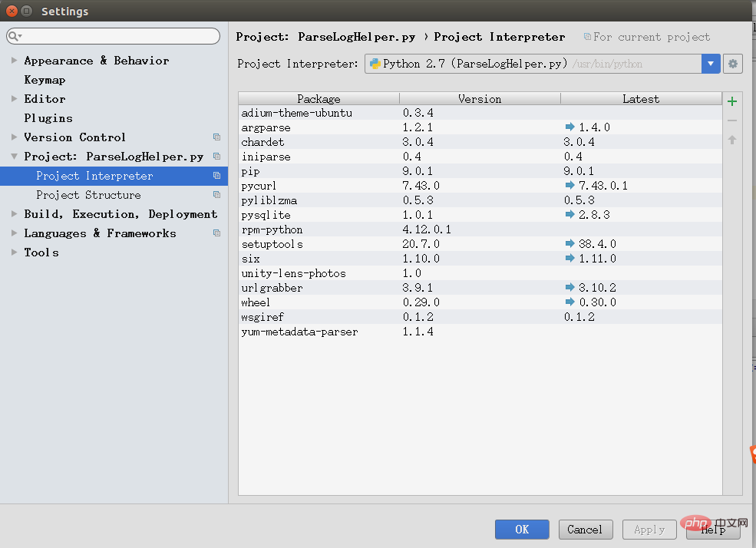Click the update arrow next to setuptools
Viewport: 756px width, 548px height.
point(569,244)
